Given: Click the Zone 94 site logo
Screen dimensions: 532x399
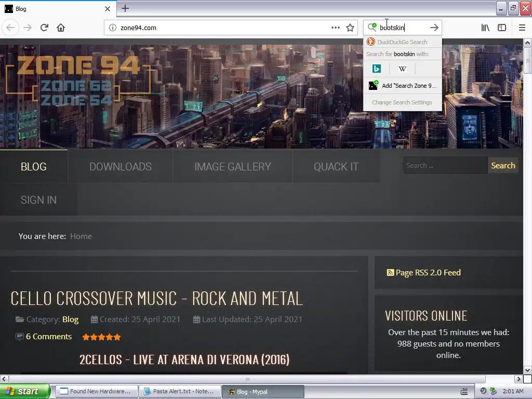Looking at the screenshot, I should pyautogui.click(x=78, y=81).
